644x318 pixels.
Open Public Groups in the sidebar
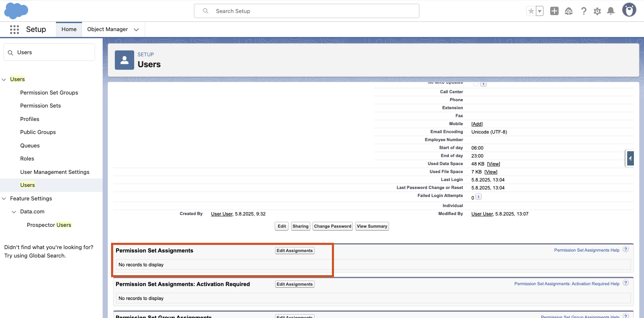38,132
